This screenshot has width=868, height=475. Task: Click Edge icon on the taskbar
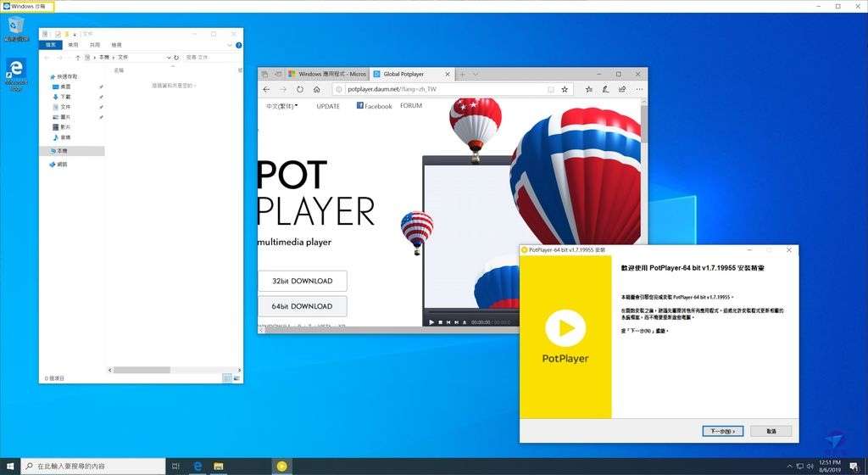point(198,467)
